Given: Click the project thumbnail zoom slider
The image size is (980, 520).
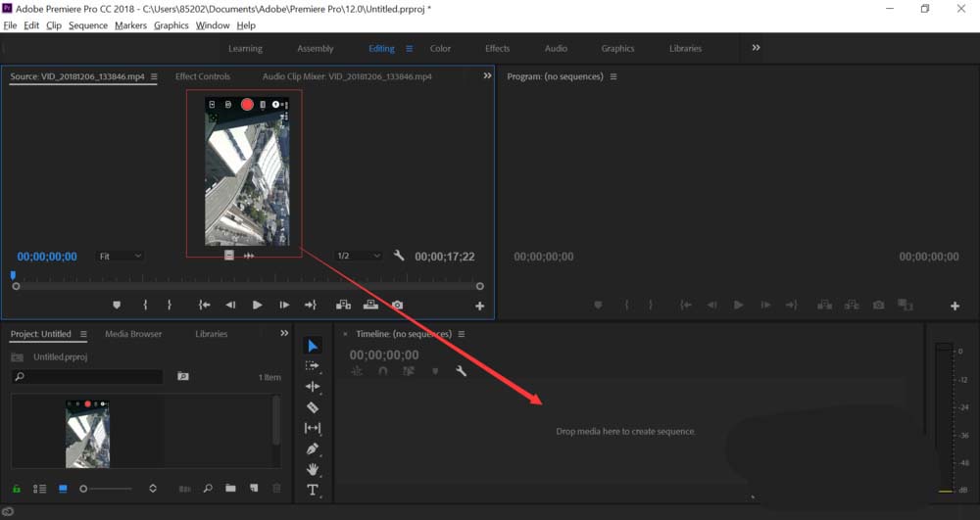Looking at the screenshot, I should 106,488.
